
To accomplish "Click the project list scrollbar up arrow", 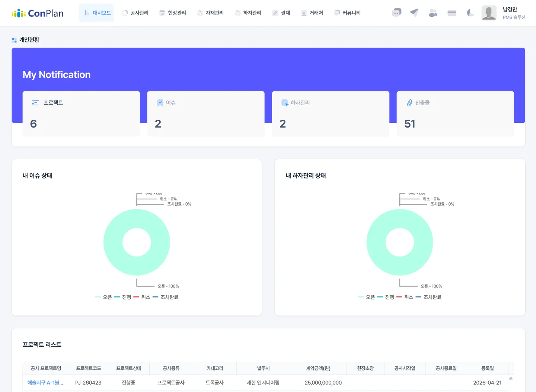I will tap(511, 378).
